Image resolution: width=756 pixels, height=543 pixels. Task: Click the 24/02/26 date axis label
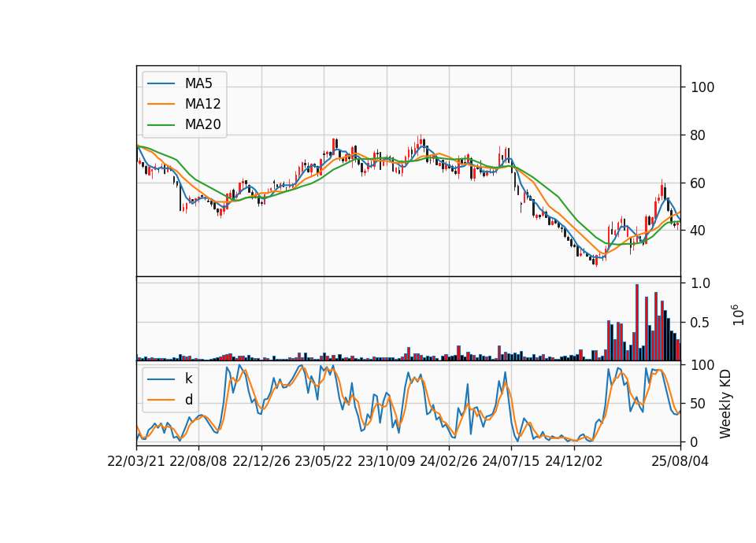point(449,461)
